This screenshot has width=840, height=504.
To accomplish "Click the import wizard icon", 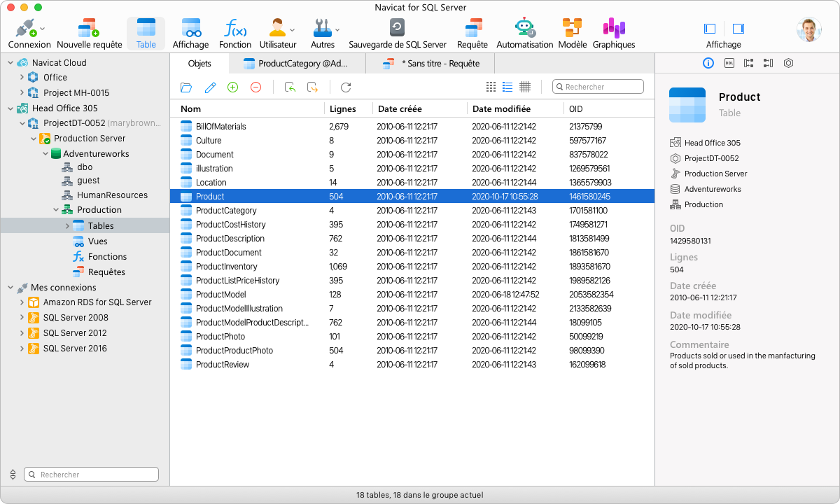I will 290,87.
